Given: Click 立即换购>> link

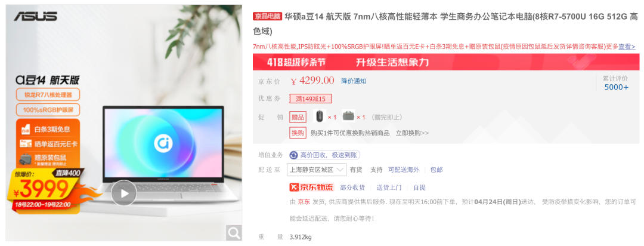Looking at the screenshot, I should coord(412,133).
